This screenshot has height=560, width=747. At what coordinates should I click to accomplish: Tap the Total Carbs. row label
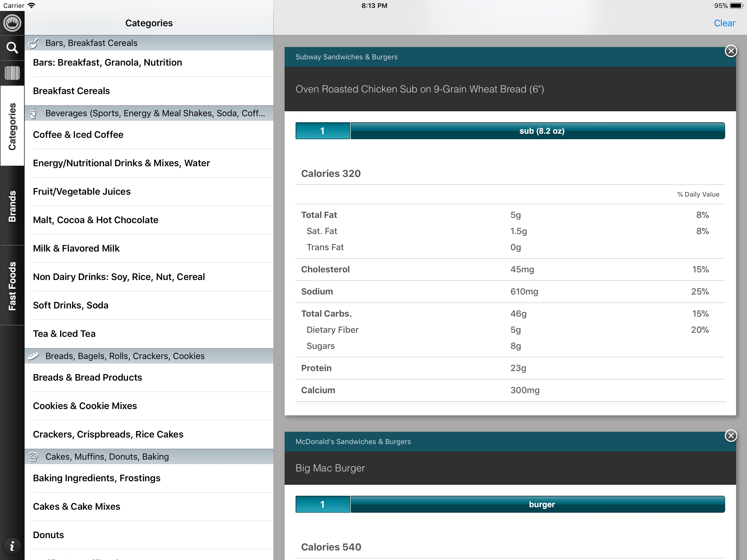coord(326,314)
